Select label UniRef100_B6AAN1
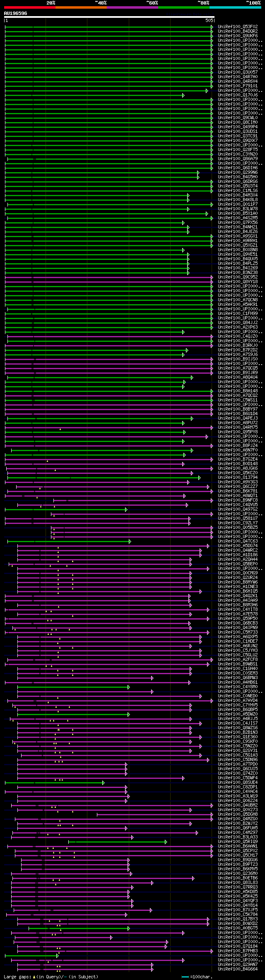 click(x=238, y=846)
